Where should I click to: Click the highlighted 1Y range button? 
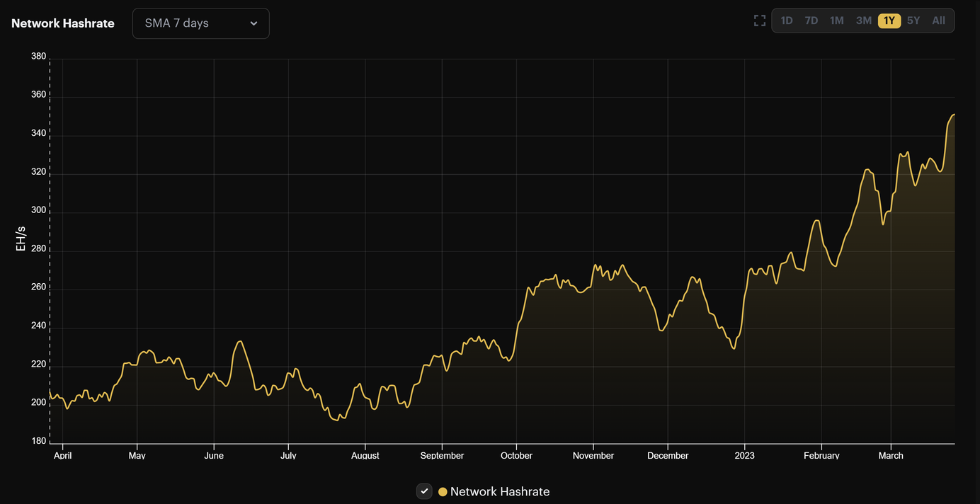coord(889,20)
